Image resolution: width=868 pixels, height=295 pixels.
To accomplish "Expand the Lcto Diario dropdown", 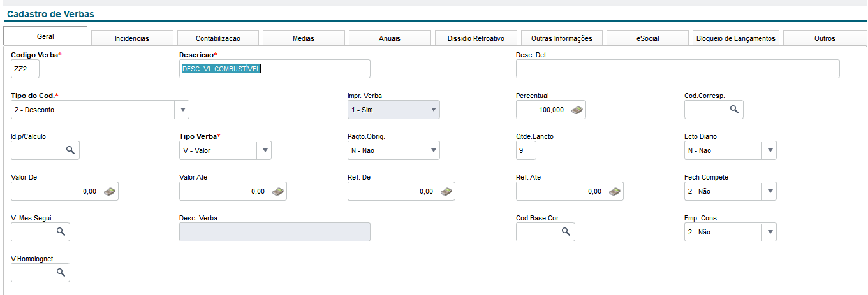I will tap(769, 150).
